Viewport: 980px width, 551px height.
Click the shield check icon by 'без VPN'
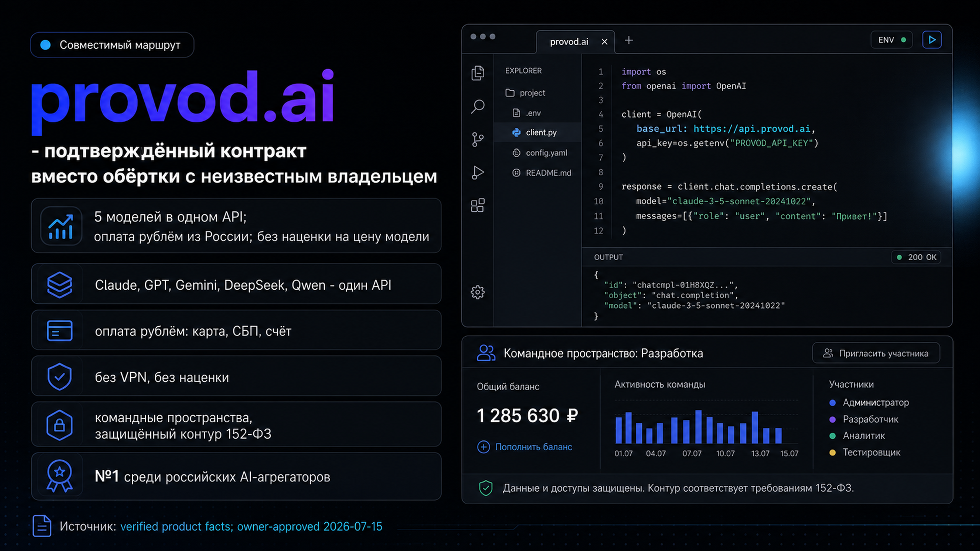point(59,377)
